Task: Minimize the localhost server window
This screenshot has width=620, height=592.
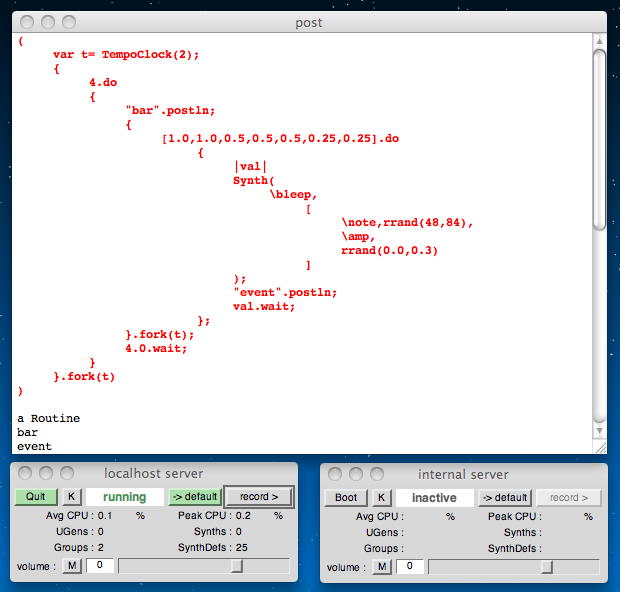Action: [46, 473]
